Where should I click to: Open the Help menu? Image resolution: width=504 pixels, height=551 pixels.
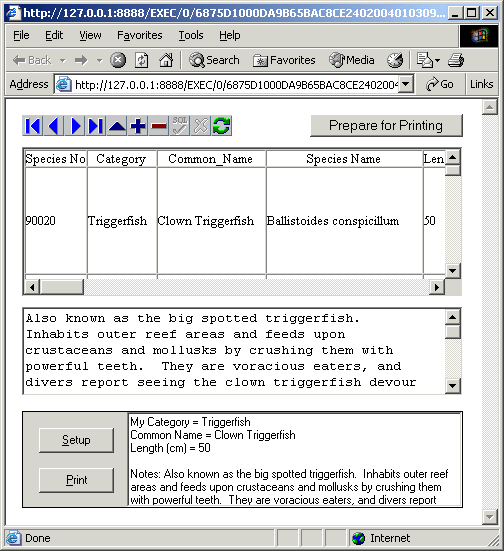[230, 35]
